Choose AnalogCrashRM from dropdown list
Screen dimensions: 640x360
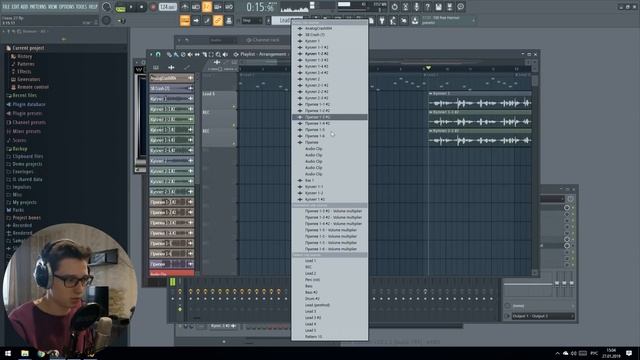click(330, 29)
